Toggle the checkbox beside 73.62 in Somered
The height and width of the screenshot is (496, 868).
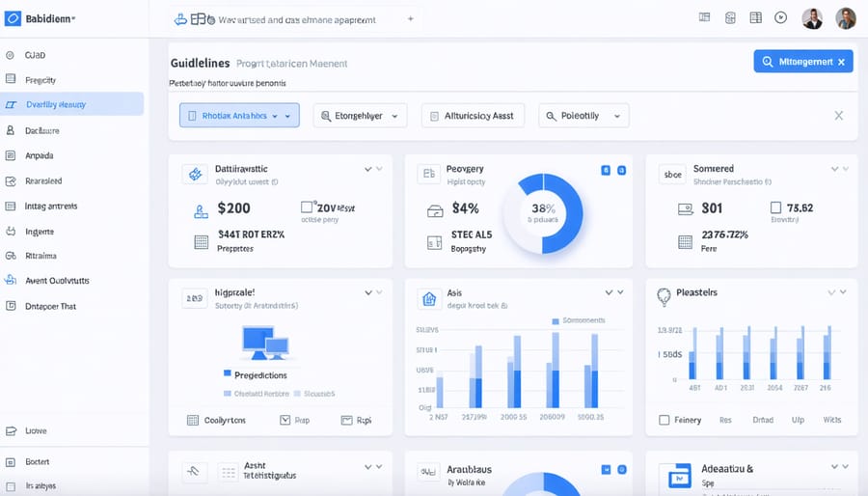[x=775, y=207]
